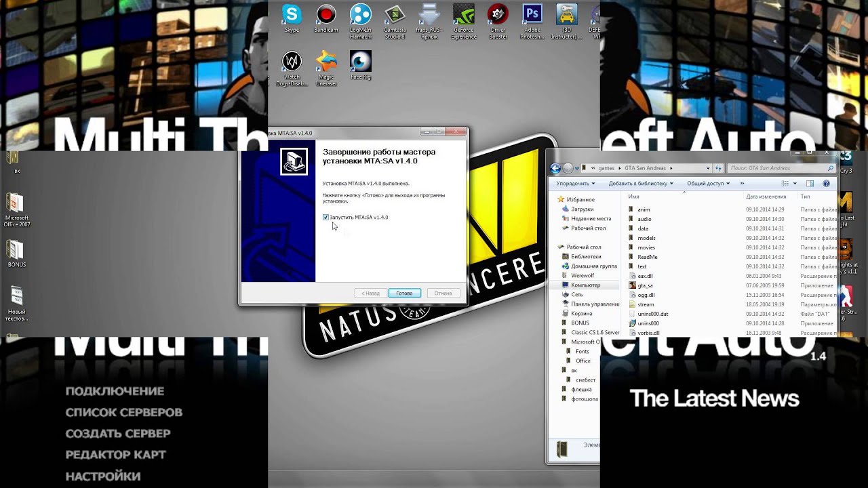The image size is (868, 488).
Task: Click the Готово button in installer
Action: click(405, 293)
